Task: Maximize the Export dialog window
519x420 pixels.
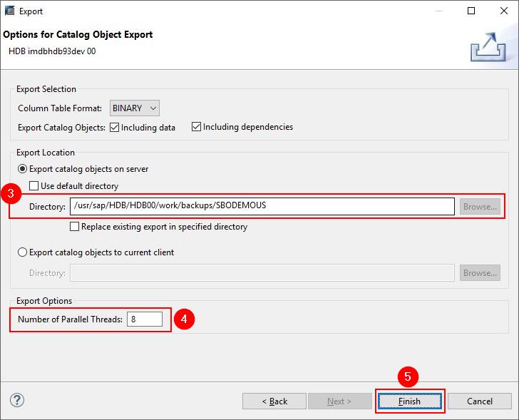Action: tap(471, 11)
